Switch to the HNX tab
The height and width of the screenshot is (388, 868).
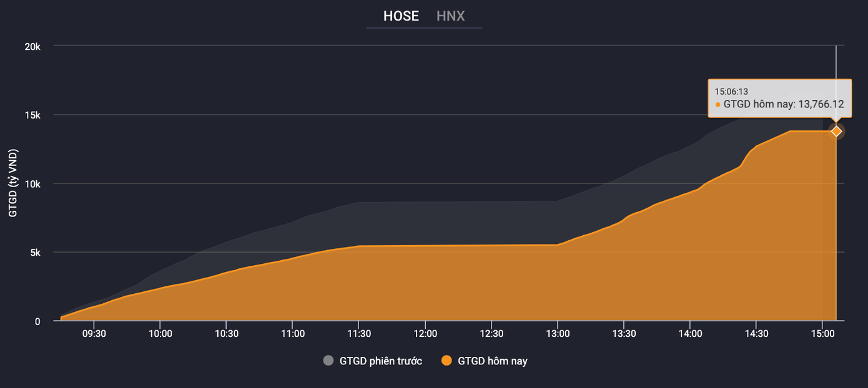coord(450,16)
